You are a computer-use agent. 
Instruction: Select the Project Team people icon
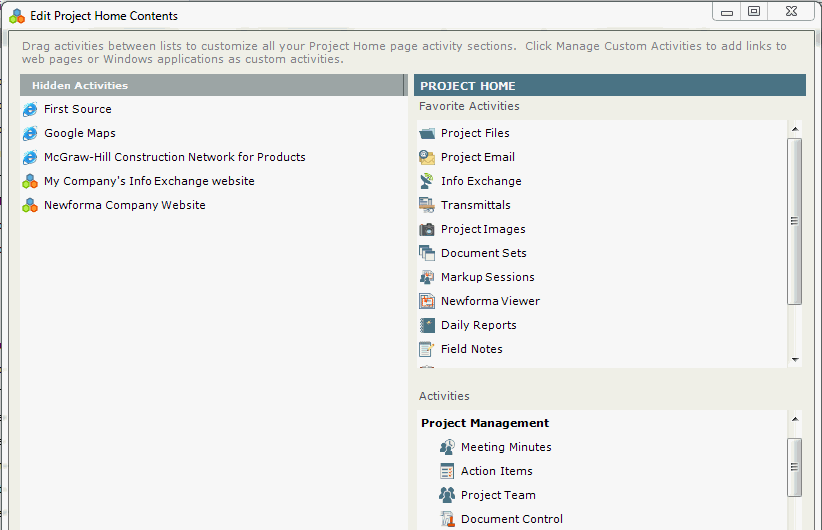[x=447, y=495]
